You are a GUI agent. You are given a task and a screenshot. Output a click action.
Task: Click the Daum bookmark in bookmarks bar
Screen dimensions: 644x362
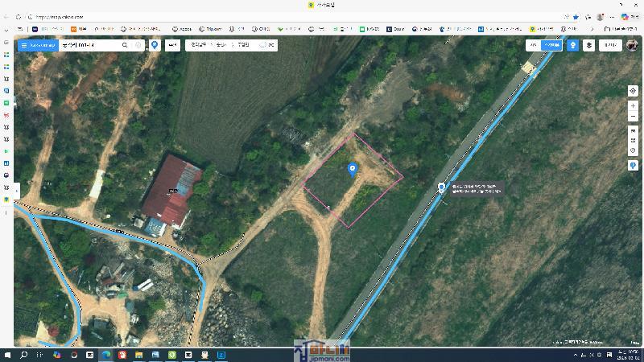click(395, 29)
